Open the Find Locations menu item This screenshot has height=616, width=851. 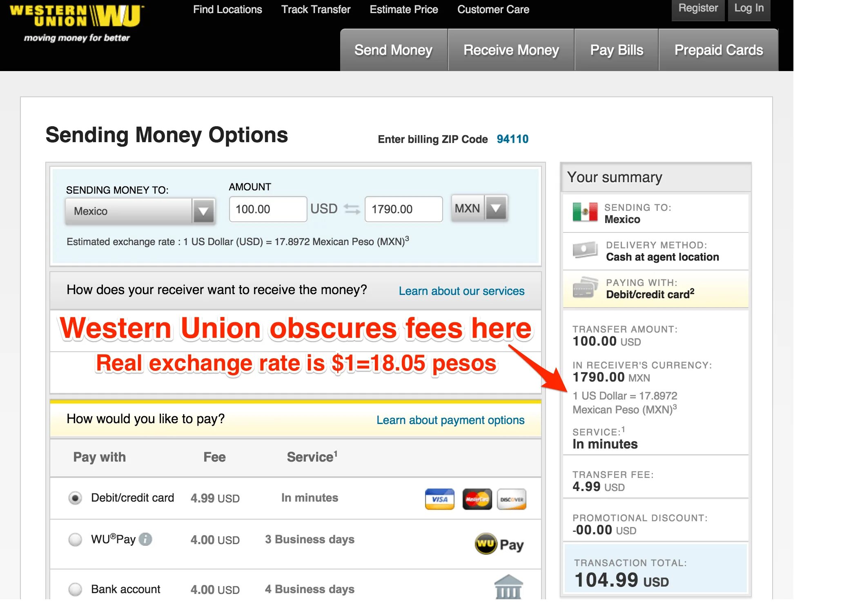(227, 9)
